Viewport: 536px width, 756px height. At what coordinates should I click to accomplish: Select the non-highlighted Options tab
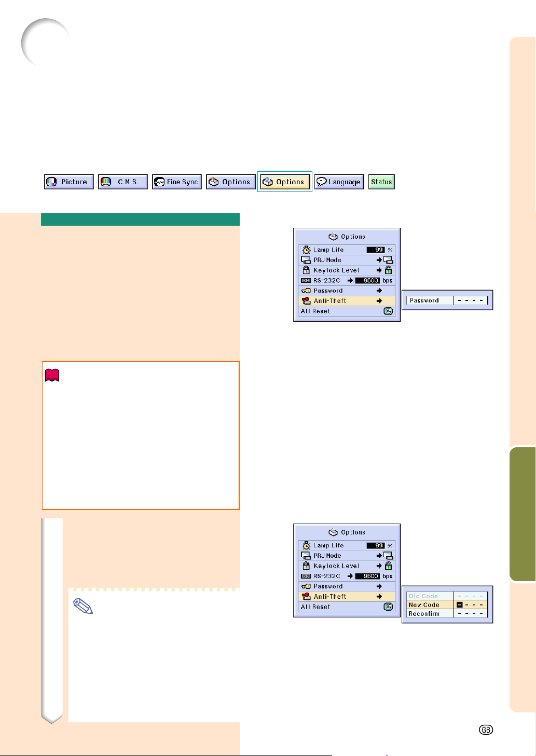[231, 182]
